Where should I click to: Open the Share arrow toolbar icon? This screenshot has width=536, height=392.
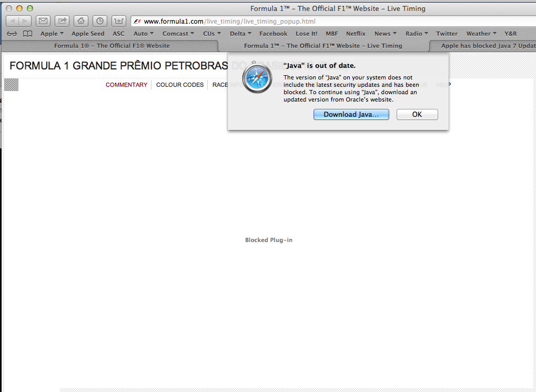(x=62, y=21)
